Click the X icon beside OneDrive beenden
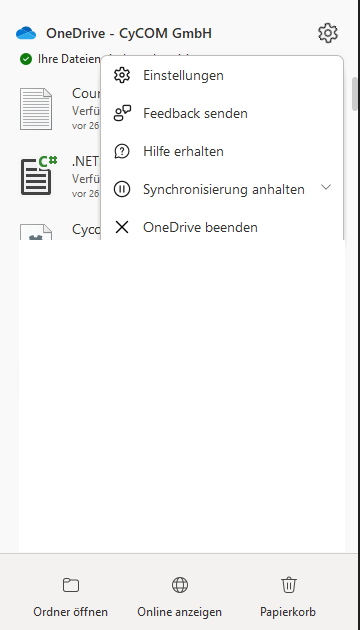360x630 pixels. (122, 227)
